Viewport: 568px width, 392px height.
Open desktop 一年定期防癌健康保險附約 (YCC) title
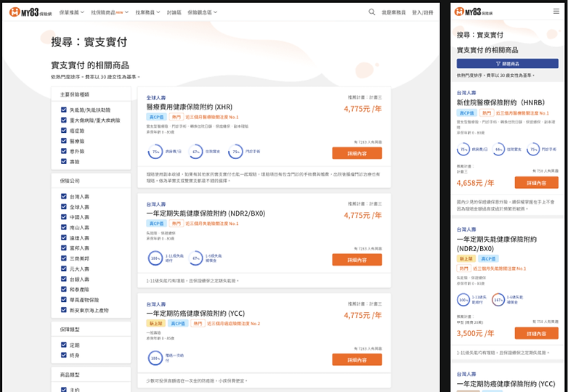click(195, 314)
